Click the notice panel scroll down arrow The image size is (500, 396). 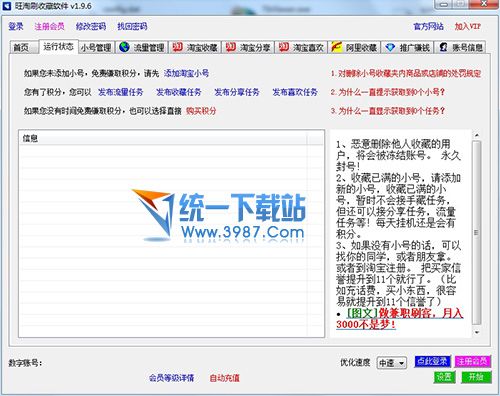477,332
